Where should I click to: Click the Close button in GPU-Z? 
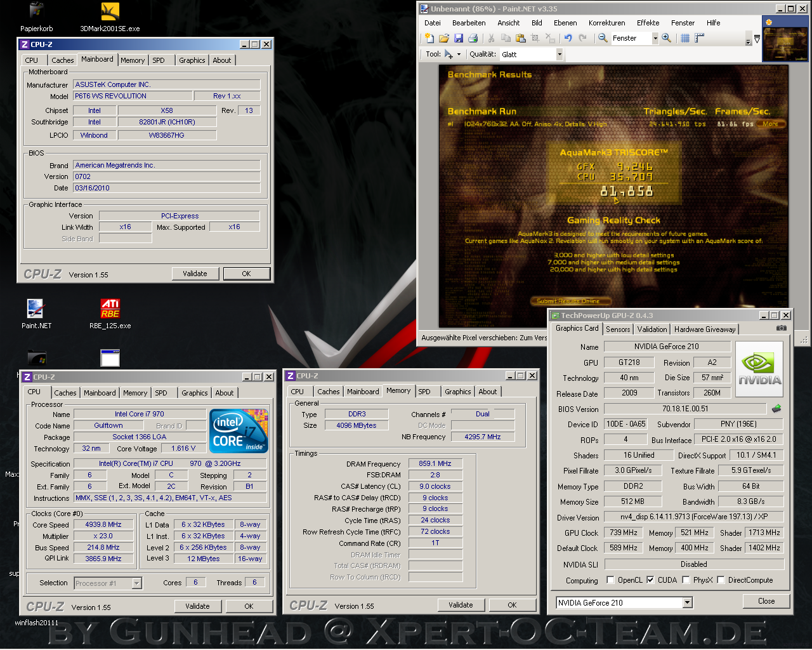pyautogui.click(x=766, y=601)
